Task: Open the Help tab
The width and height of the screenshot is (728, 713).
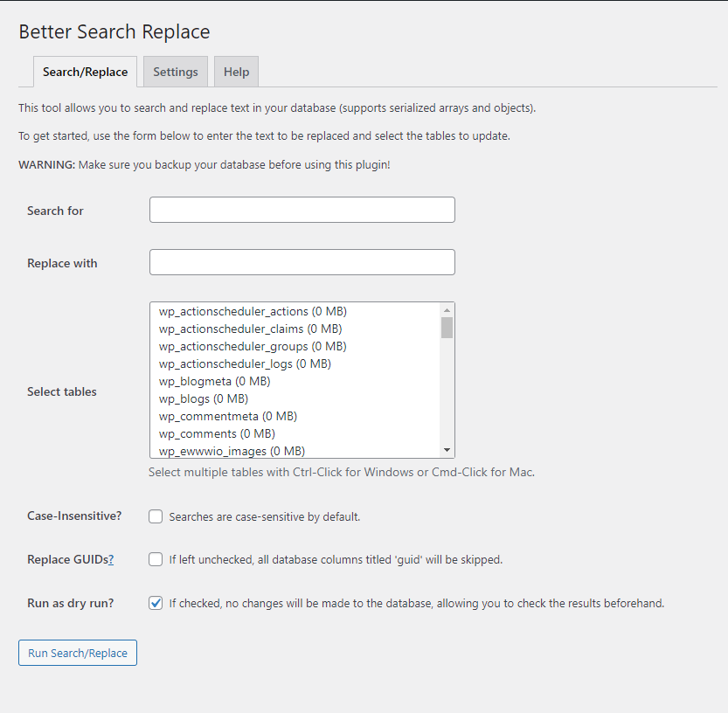Action: coord(235,72)
